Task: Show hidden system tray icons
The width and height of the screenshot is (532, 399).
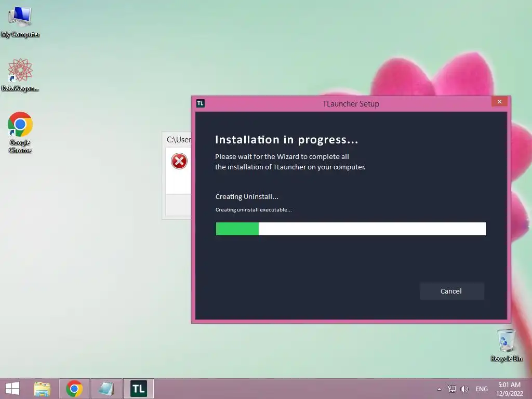Action: click(439, 389)
